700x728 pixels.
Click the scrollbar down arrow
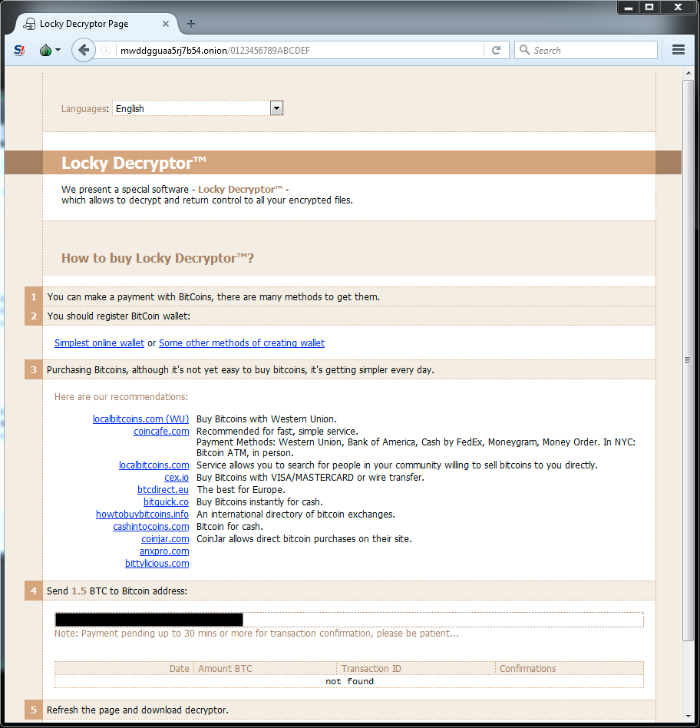688,716
